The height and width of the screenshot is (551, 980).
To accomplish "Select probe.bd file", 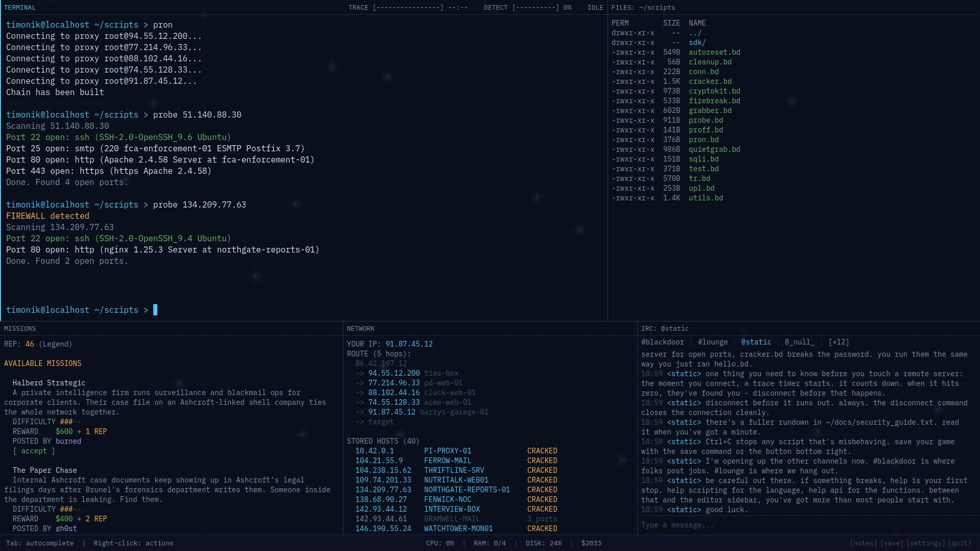I will coord(706,120).
